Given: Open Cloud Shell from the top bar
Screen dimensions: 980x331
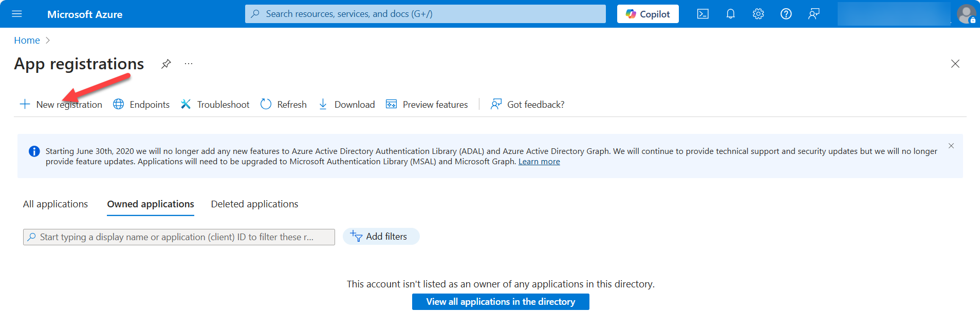Looking at the screenshot, I should pyautogui.click(x=702, y=14).
